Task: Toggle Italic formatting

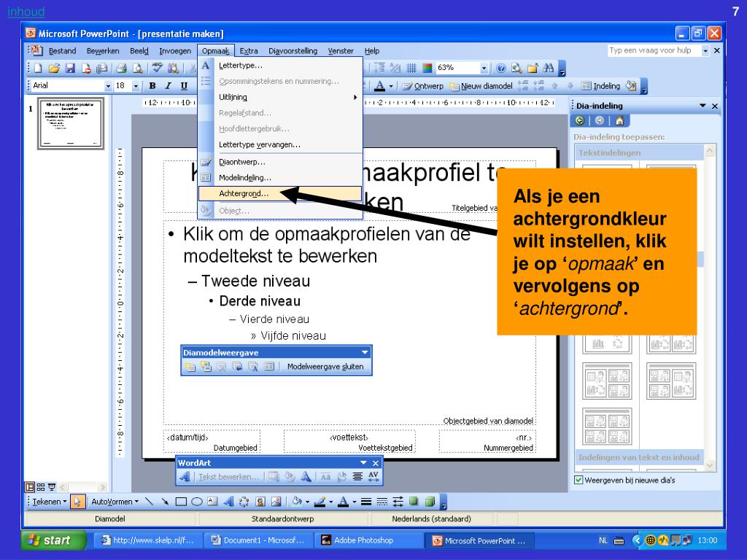Action: [169, 86]
